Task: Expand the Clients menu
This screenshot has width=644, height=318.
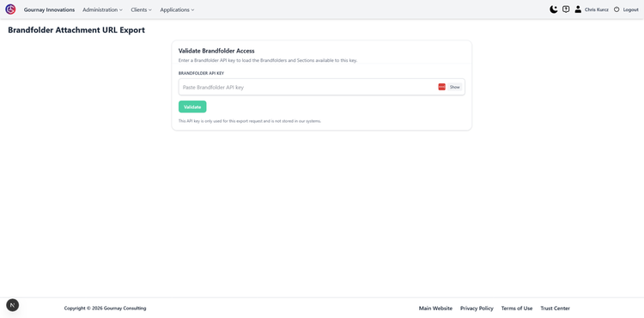Action: [142, 9]
